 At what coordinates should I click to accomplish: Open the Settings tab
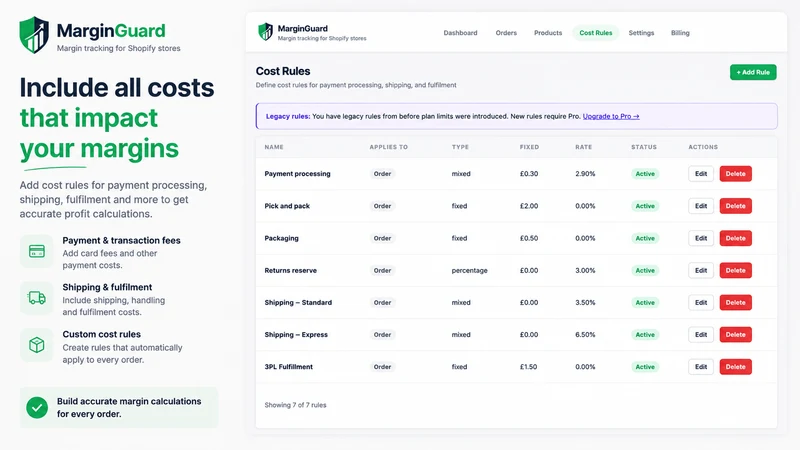(641, 33)
